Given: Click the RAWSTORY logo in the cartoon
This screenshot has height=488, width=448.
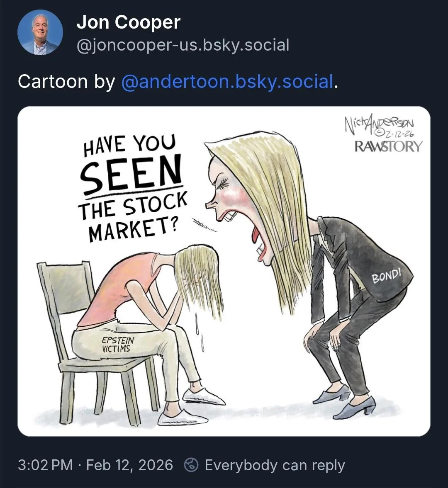Looking at the screenshot, I should pos(388,146).
